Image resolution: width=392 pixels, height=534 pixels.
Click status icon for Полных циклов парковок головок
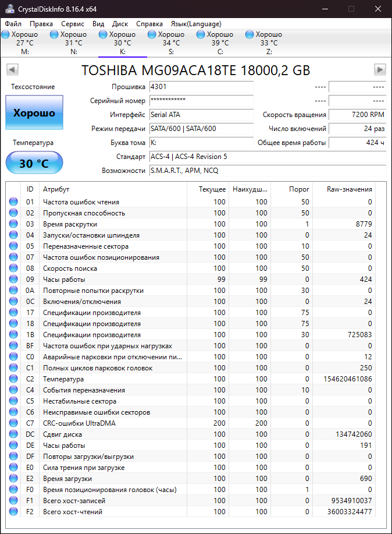click(13, 368)
